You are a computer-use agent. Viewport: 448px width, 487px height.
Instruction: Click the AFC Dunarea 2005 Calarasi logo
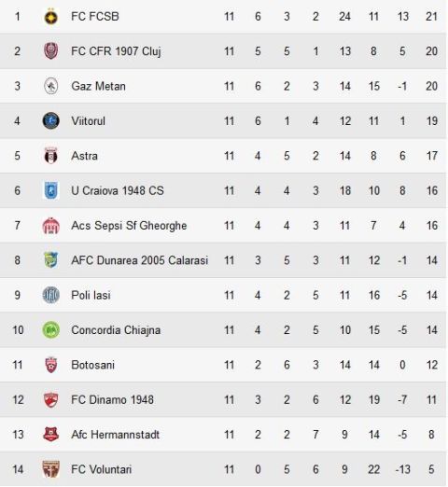pyautogui.click(x=50, y=260)
